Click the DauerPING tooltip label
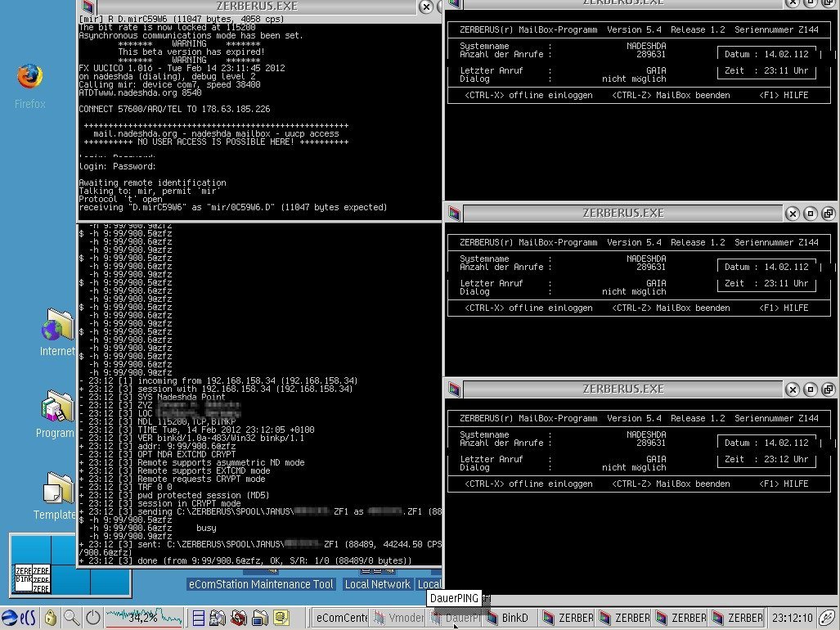The height and width of the screenshot is (630, 840). click(x=454, y=598)
